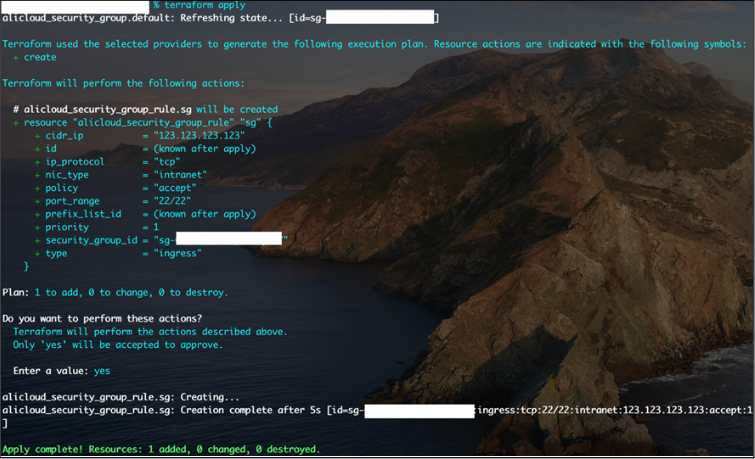Click the resource "alicloud_security_group_rule" declaration line
This screenshot has width=755, height=459.
145,122
